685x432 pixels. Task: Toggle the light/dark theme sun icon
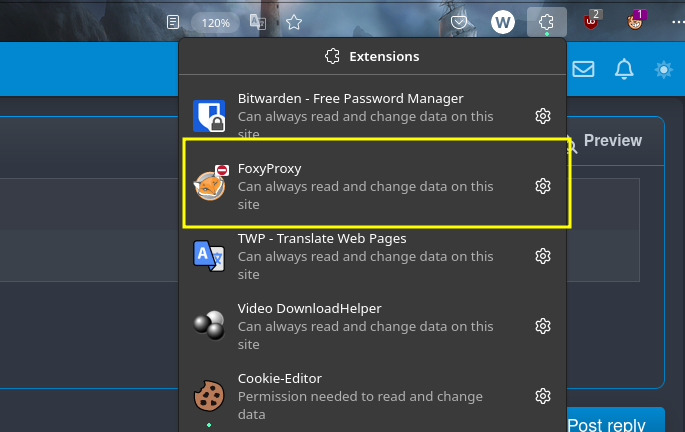[x=664, y=69]
